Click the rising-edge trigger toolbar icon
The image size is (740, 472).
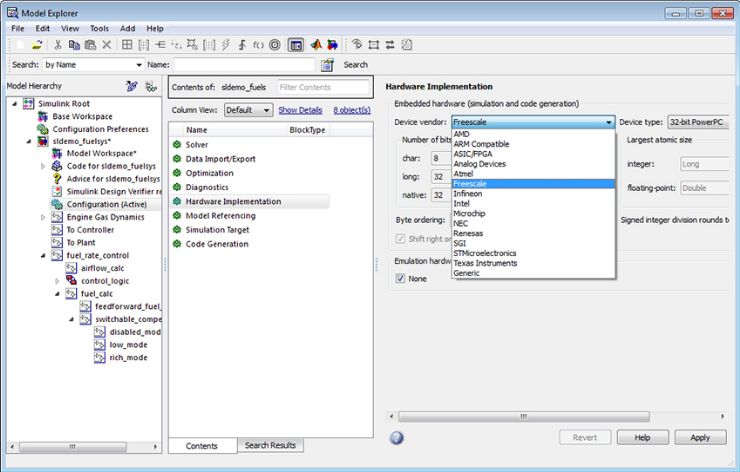(242, 45)
